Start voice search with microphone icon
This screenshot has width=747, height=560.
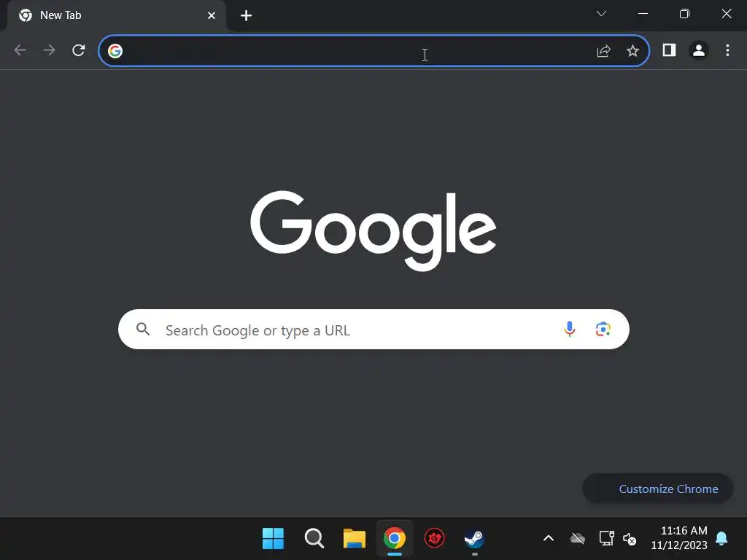pyautogui.click(x=569, y=329)
